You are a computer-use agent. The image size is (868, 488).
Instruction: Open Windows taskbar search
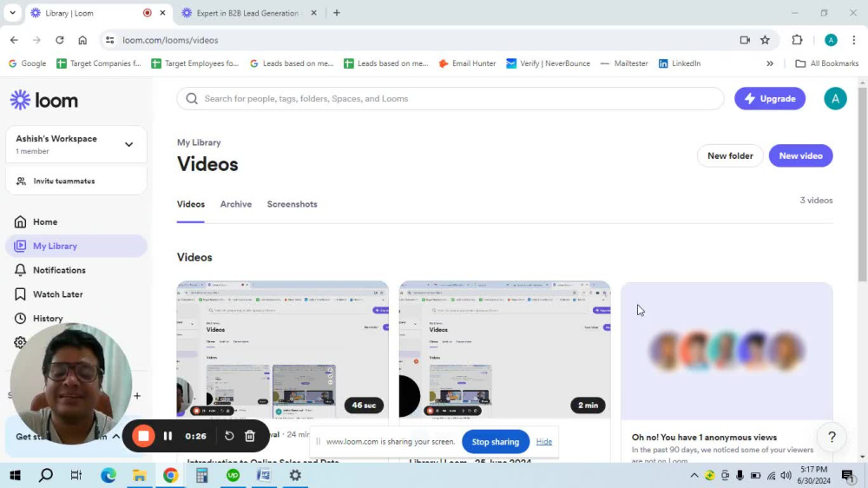click(46, 475)
